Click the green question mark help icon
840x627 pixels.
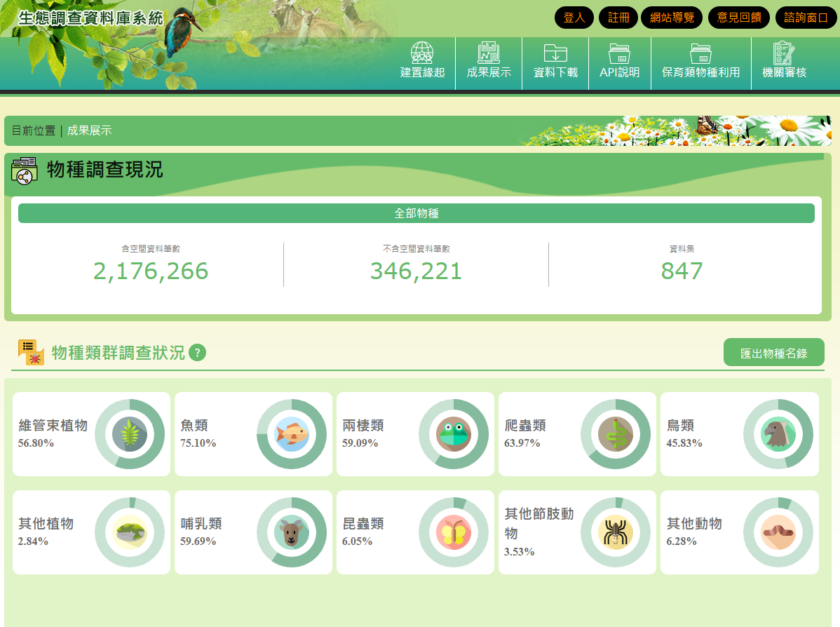197,353
